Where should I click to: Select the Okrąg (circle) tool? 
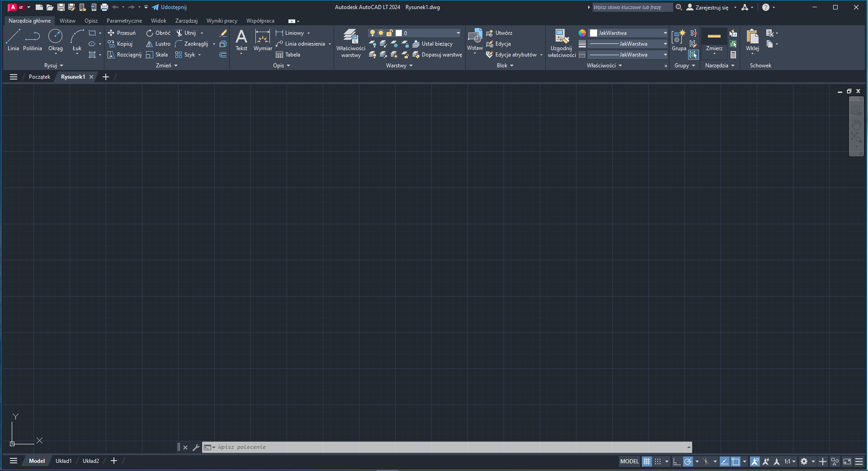pyautogui.click(x=56, y=40)
